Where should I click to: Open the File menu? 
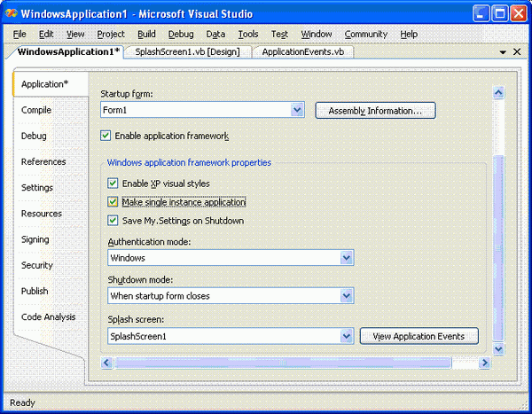20,35
